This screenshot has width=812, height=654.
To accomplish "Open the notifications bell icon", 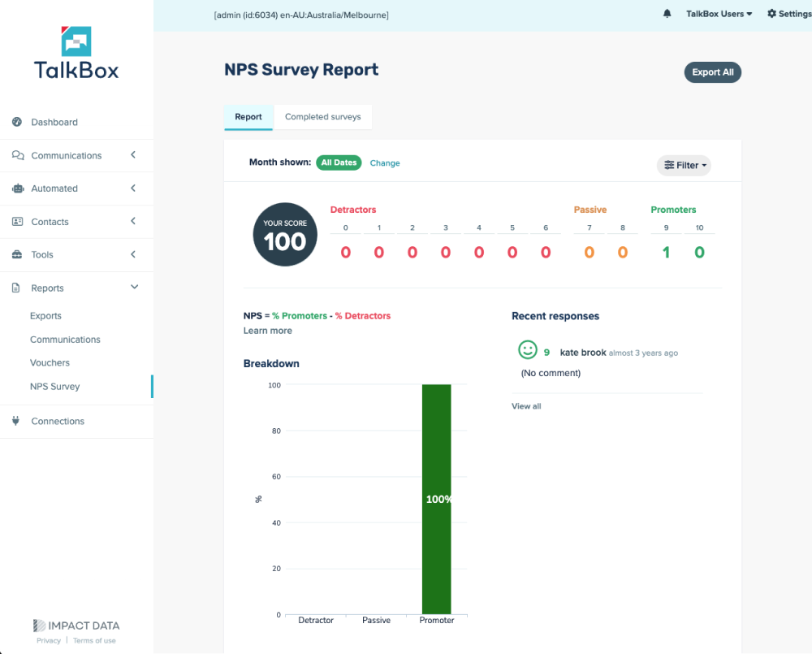I will 667,14.
